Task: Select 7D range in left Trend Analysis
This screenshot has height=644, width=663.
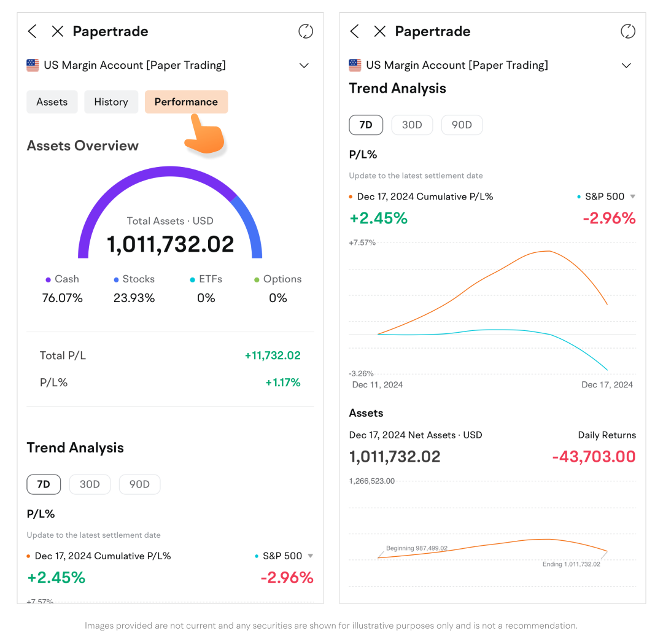Action: [44, 484]
